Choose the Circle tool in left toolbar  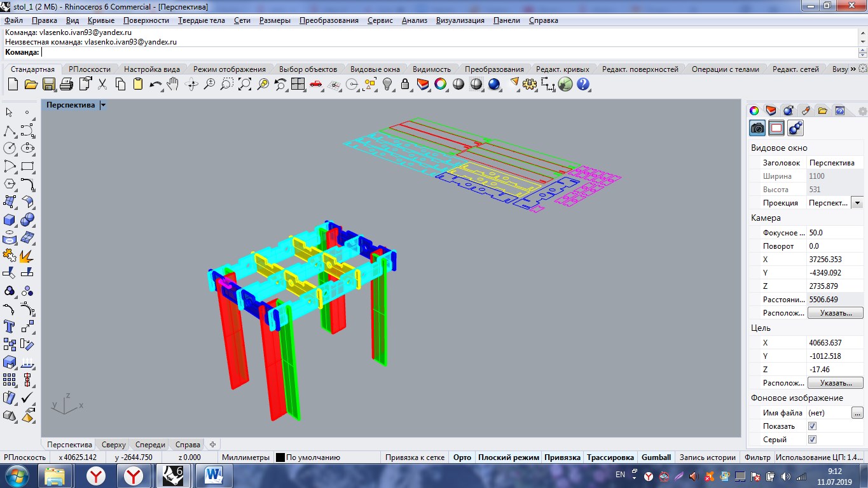tap(10, 148)
